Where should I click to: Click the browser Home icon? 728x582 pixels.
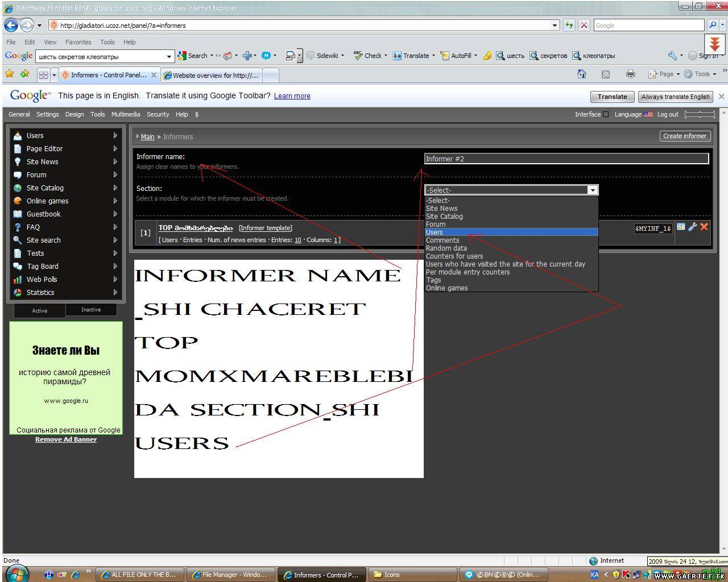pyautogui.click(x=581, y=74)
